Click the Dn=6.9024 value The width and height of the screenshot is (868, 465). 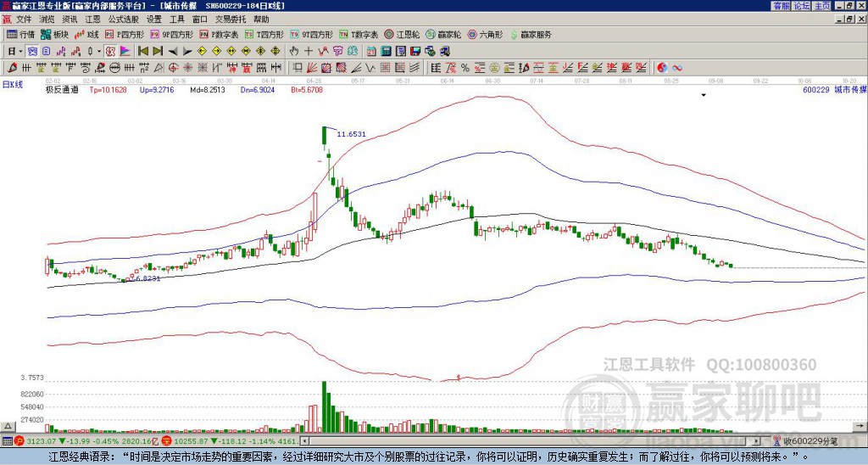[258, 90]
